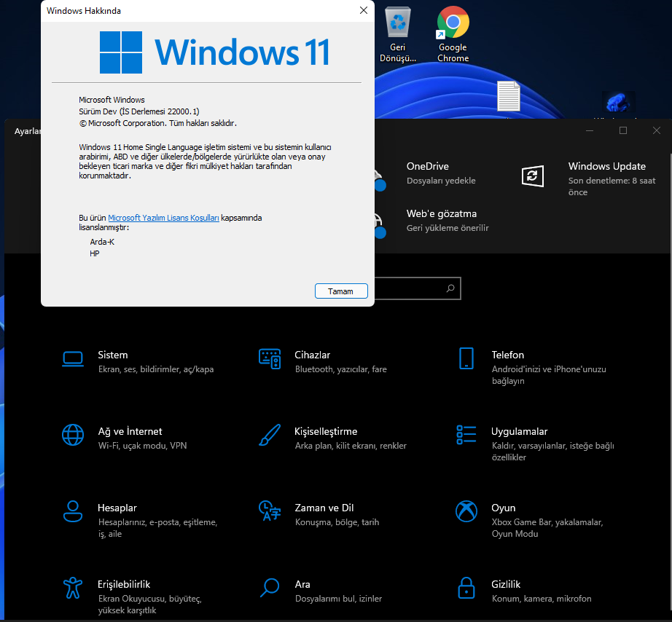Open the OneDrive Dosyaları yedekle tile
The image size is (672, 622).
(441, 173)
